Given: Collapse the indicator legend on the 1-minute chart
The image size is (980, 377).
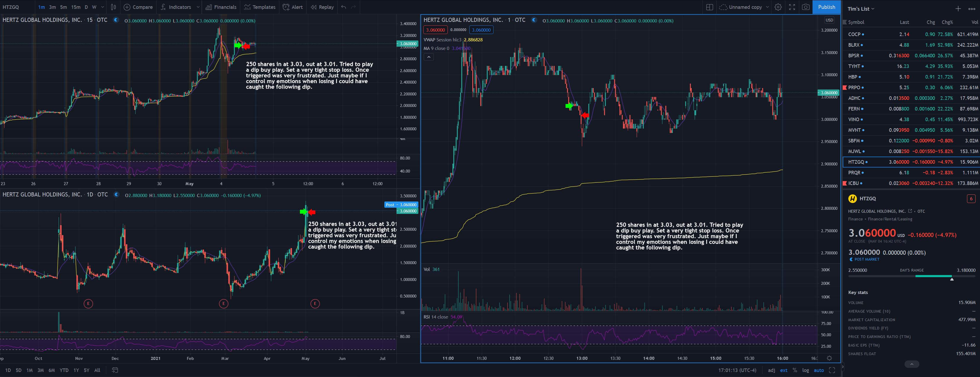Looking at the screenshot, I should point(428,57).
